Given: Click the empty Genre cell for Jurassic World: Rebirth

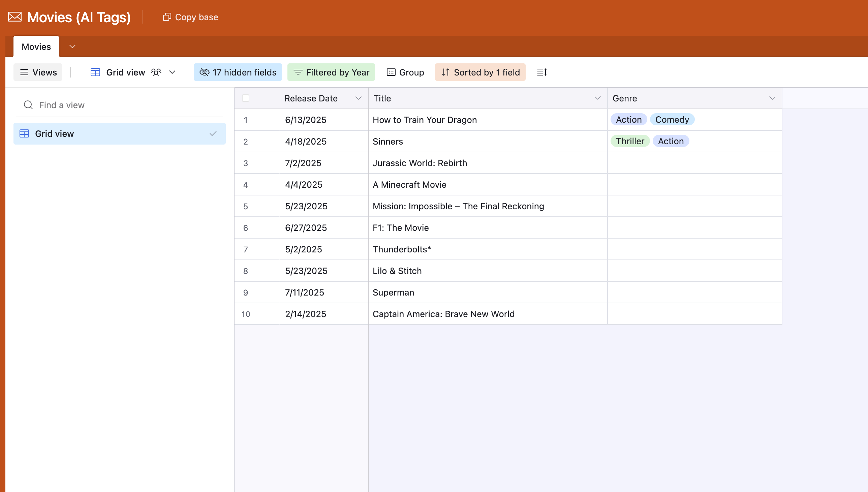Looking at the screenshot, I should pyautogui.click(x=695, y=163).
